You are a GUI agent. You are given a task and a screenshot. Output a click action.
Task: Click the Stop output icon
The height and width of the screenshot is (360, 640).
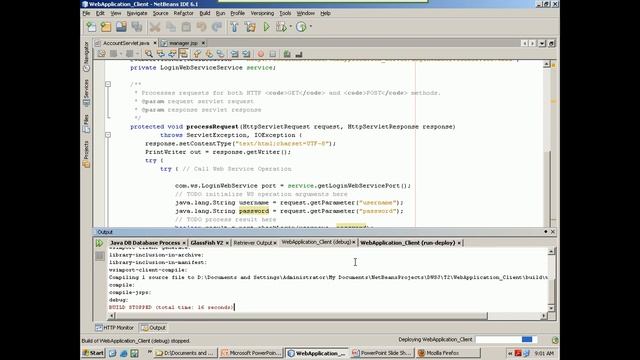coord(100,256)
